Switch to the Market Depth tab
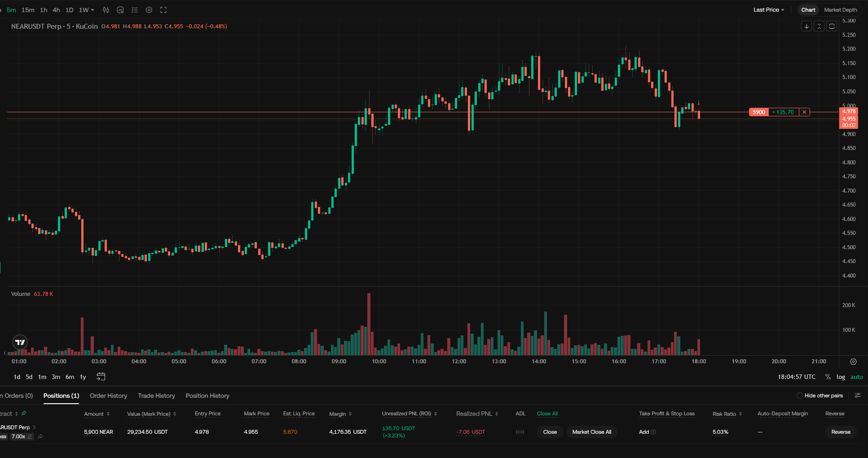Screen dimensions: 868x458 [x=841, y=10]
